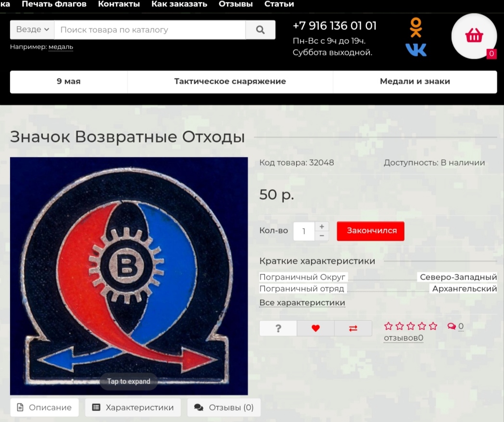
Task: Click the red Закончился button
Action: point(371,231)
